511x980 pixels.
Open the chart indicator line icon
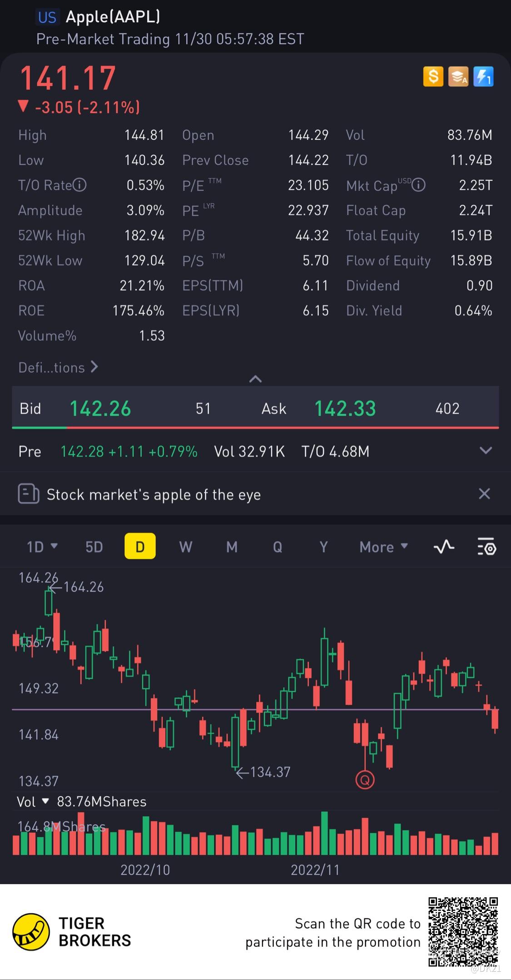click(x=444, y=546)
